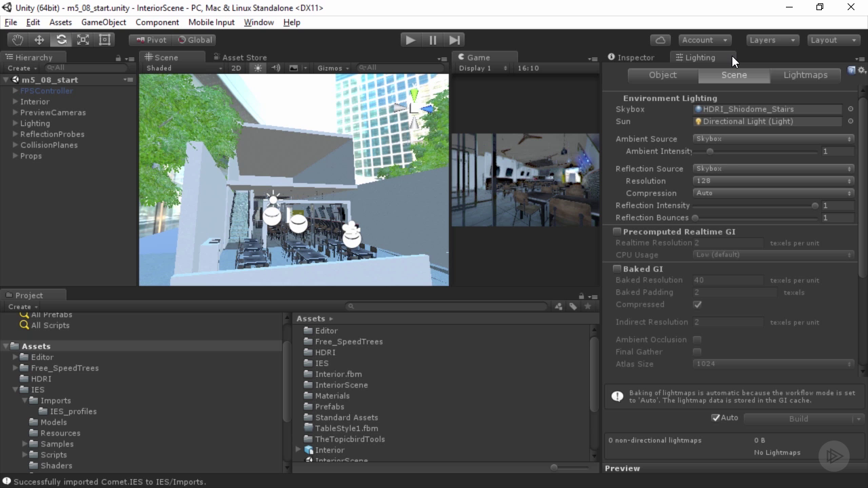Select the Move tool
The height and width of the screenshot is (488, 868).
coord(39,40)
